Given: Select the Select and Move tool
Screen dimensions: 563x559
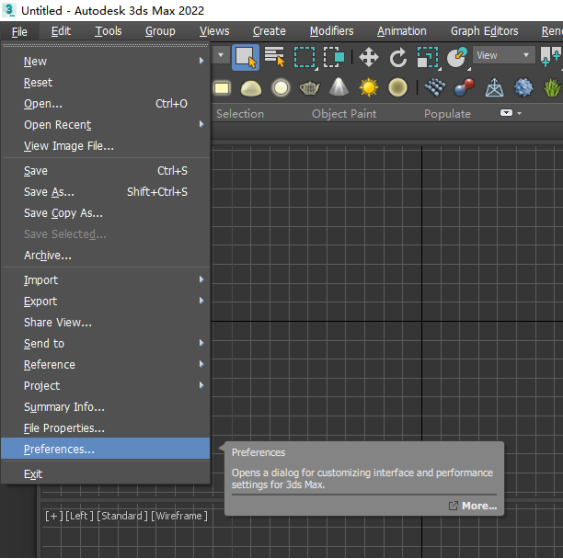Looking at the screenshot, I should 369,57.
